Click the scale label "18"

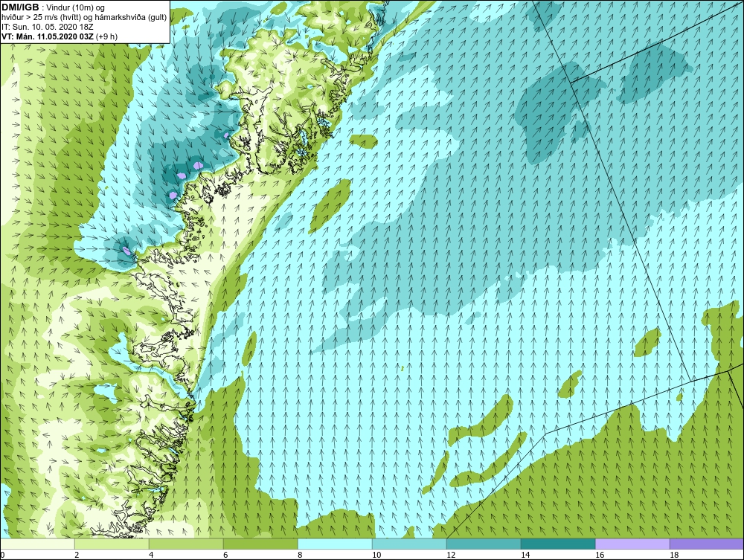[x=674, y=555]
